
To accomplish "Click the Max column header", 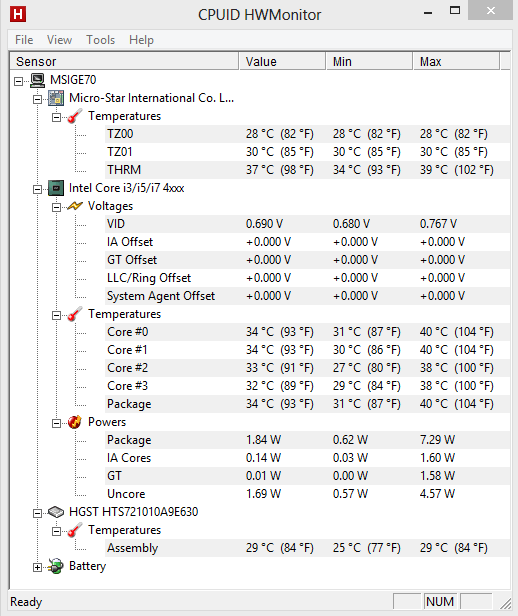I will [456, 62].
